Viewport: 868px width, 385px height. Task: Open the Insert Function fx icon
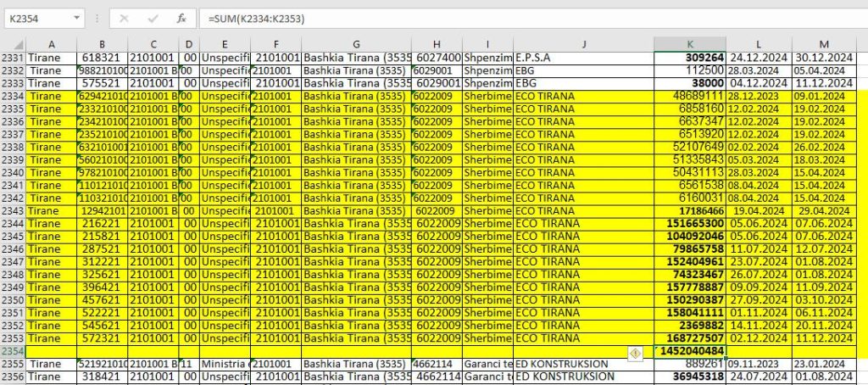(181, 19)
